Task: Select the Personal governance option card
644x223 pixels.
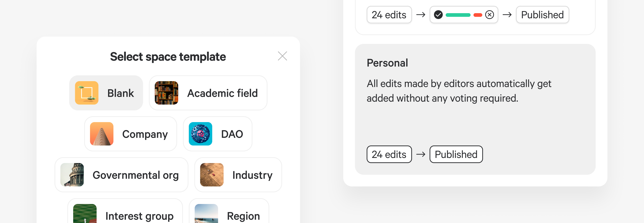Action: 475,109
